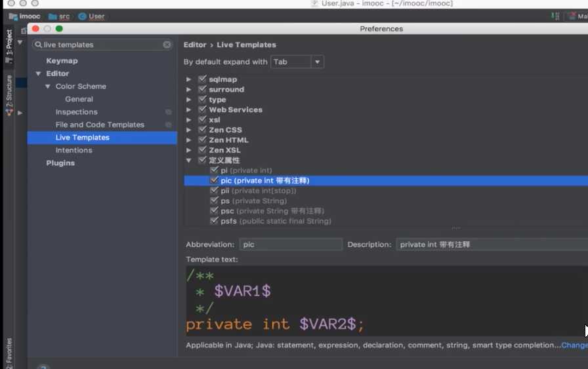Open File and Code Templates page
This screenshot has width=588, height=369.
tap(100, 125)
